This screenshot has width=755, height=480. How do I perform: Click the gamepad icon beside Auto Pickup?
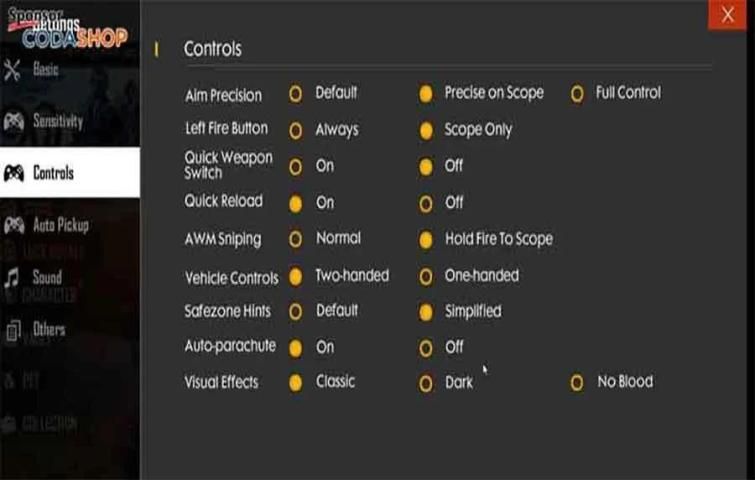pyautogui.click(x=14, y=225)
